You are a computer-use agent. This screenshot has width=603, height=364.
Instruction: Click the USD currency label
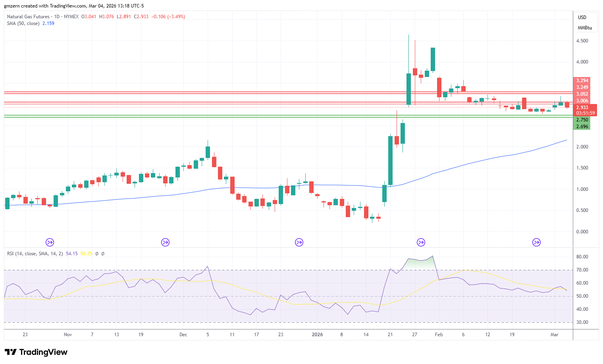pos(582,17)
